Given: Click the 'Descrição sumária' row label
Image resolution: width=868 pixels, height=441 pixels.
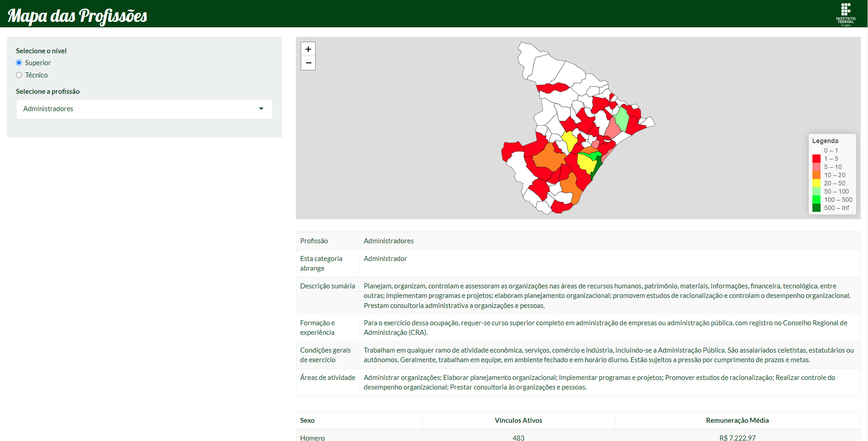Looking at the screenshot, I should pyautogui.click(x=327, y=286).
